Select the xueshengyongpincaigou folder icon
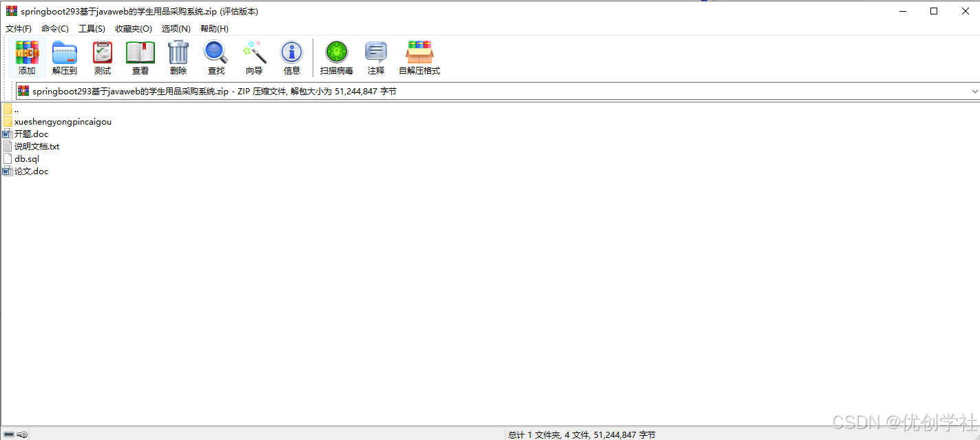The height and width of the screenshot is (440, 980). pos(8,121)
